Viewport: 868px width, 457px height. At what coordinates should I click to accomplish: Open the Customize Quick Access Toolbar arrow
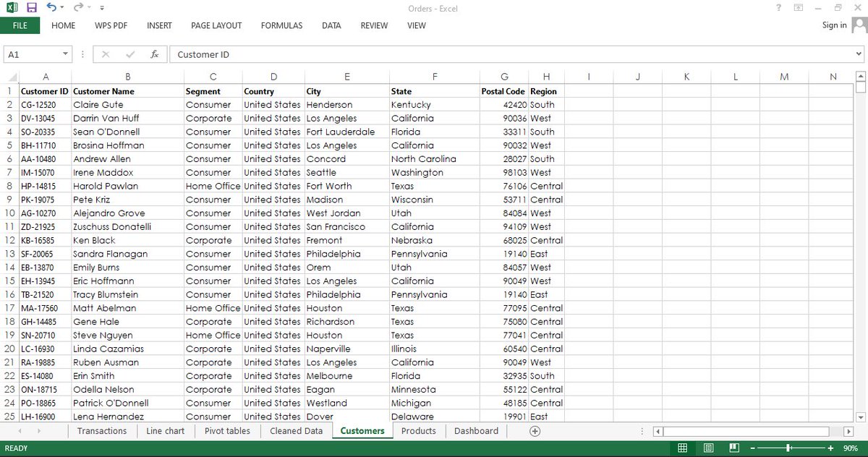pos(102,8)
